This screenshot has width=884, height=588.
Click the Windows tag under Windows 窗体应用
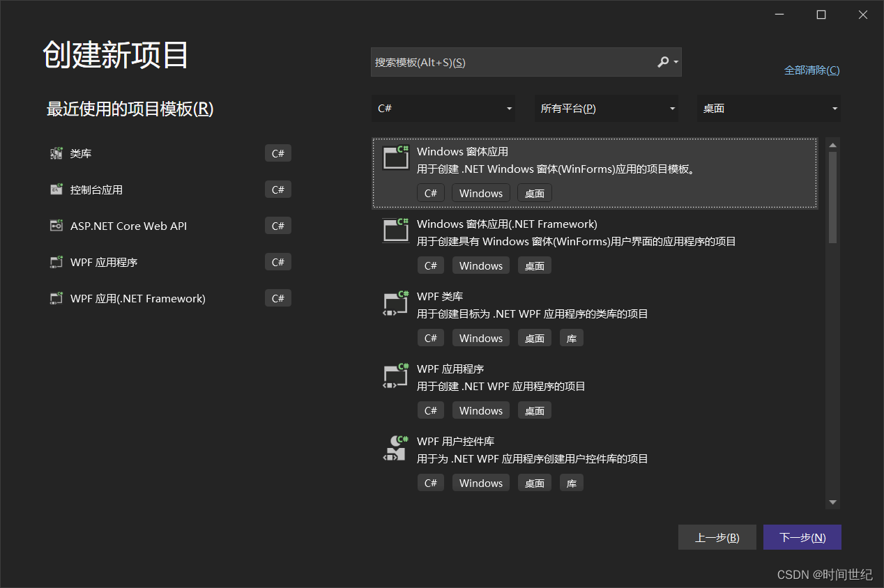[x=480, y=192]
